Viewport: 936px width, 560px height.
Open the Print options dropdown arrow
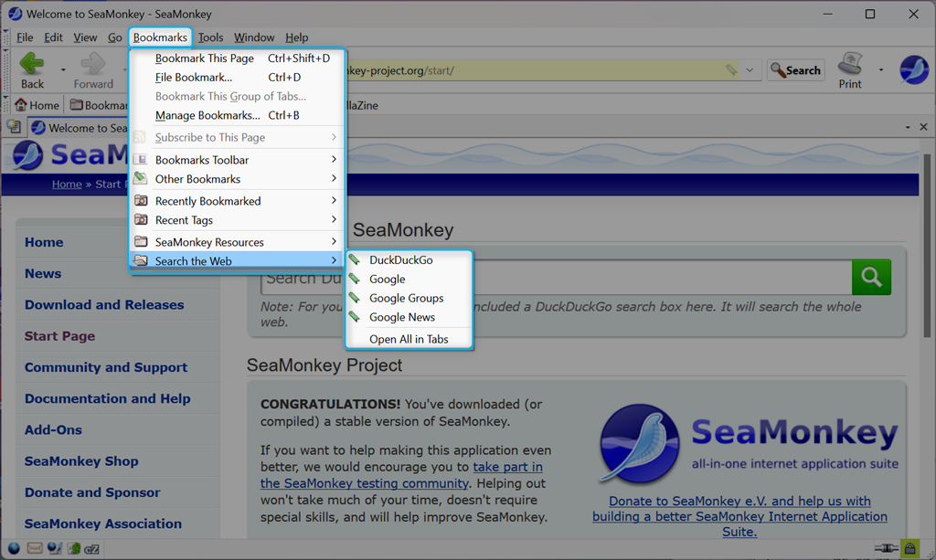(x=881, y=69)
